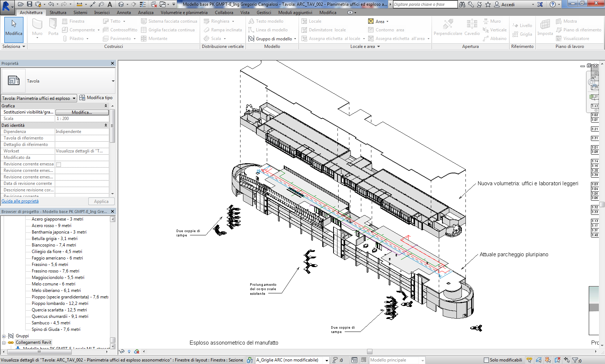Open the Annota ribbon tab
Image resolution: width=605 pixels, height=364 pixels.
tap(124, 12)
